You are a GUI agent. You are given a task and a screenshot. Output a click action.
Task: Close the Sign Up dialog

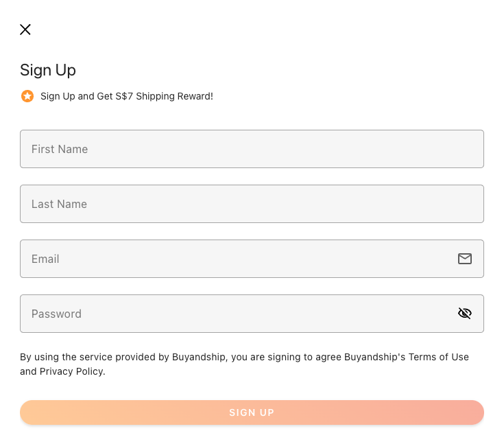[25, 30]
